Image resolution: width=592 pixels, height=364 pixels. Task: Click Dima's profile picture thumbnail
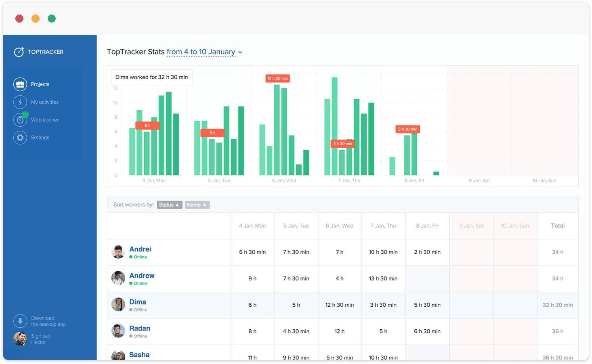click(x=118, y=305)
